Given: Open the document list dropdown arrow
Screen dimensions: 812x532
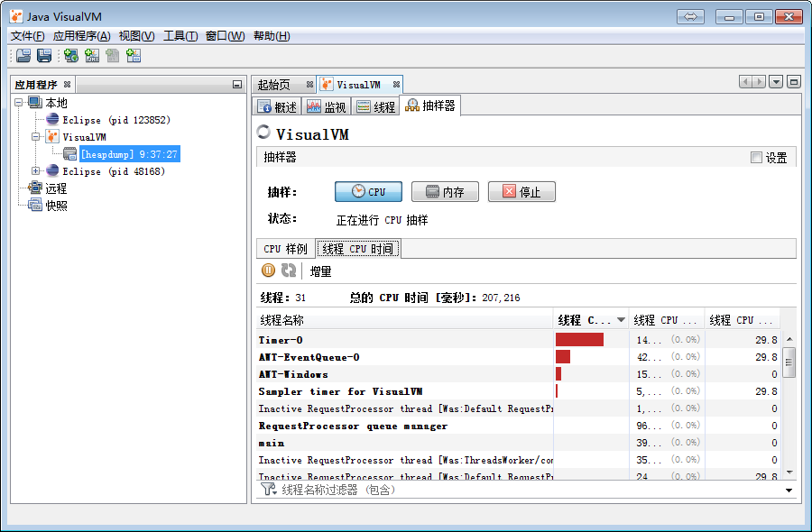Looking at the screenshot, I should pyautogui.click(x=776, y=82).
